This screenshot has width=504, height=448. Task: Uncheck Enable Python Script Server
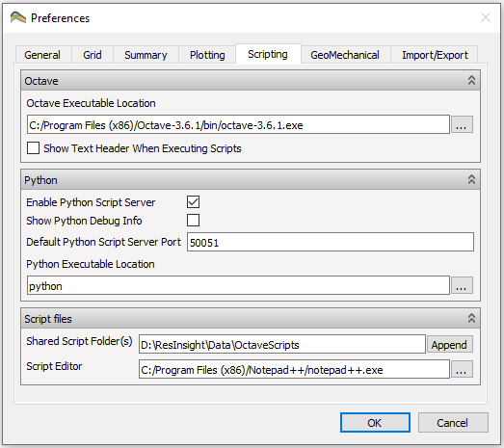pos(193,201)
